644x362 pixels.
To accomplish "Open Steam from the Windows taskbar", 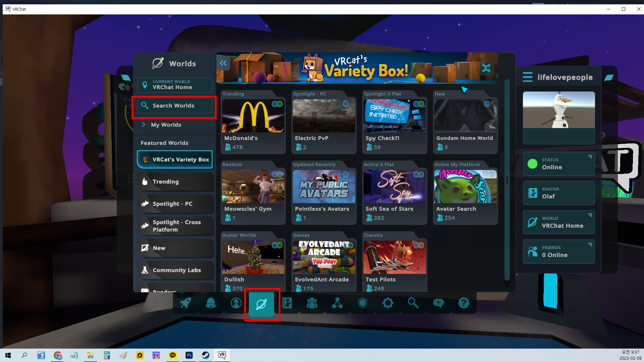I will point(205,355).
